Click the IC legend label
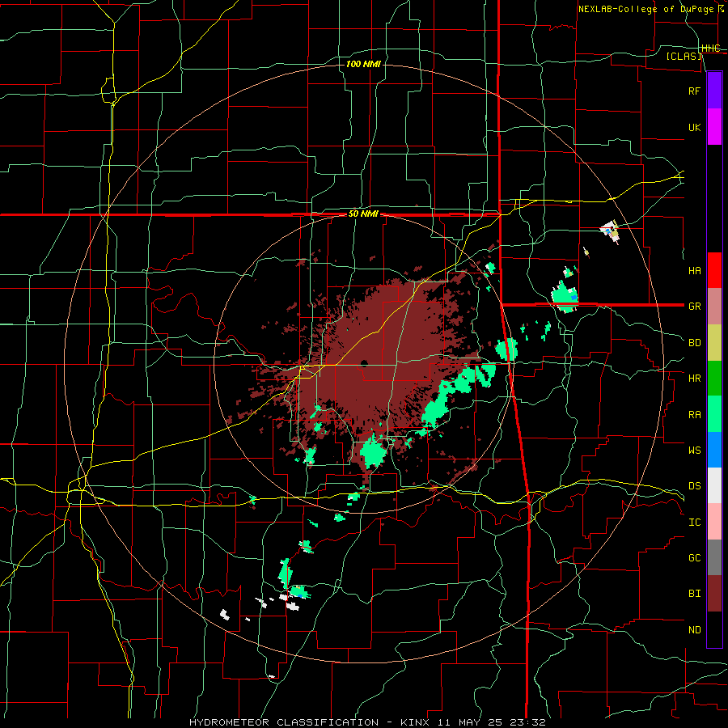This screenshot has height=728, width=728. click(694, 523)
